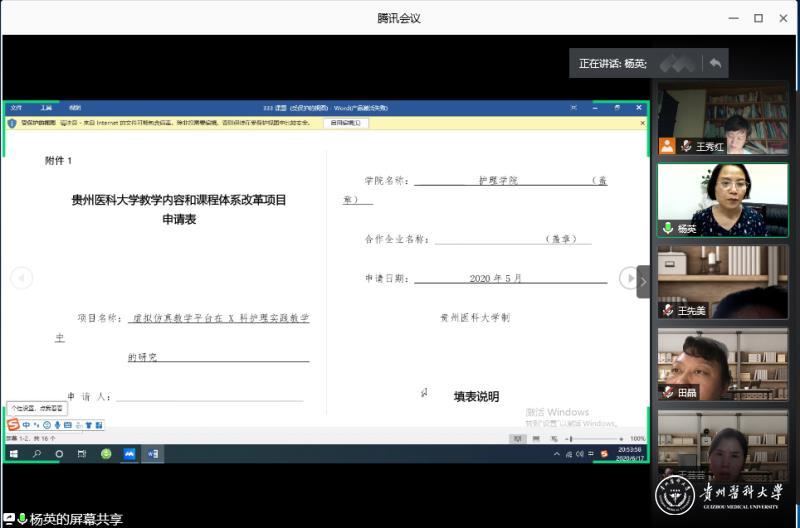Viewport: 800px width, 528px height.
Task: Select 田晶's video thumbnail
Action: (x=722, y=364)
